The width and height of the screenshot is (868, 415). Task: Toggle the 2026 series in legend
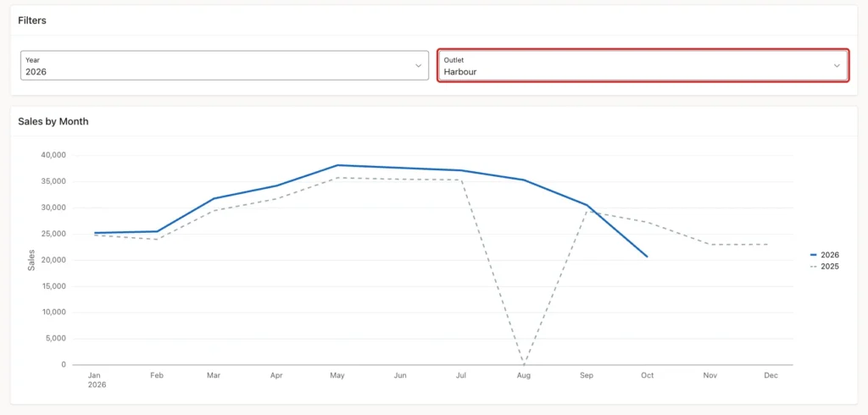(x=824, y=255)
